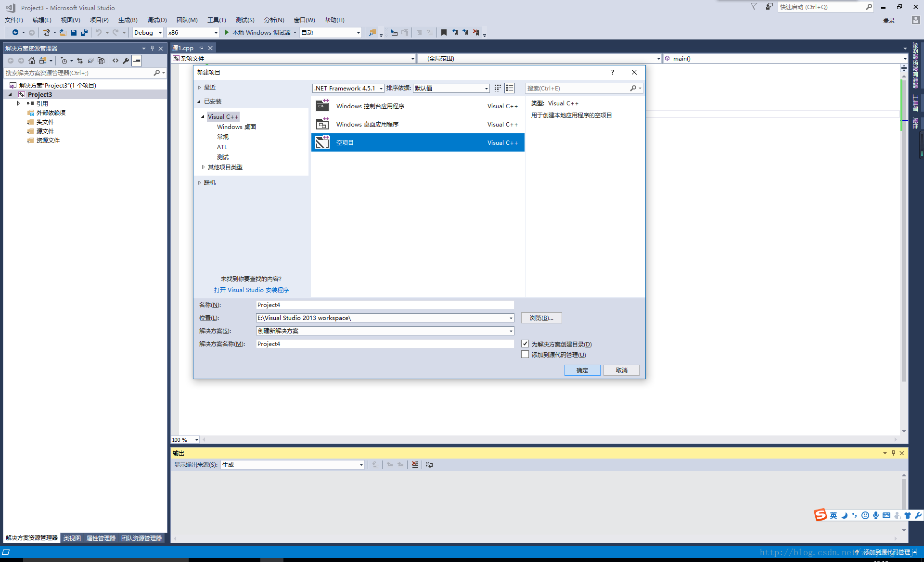
Task: Click the Browse button next to location
Action: (541, 318)
